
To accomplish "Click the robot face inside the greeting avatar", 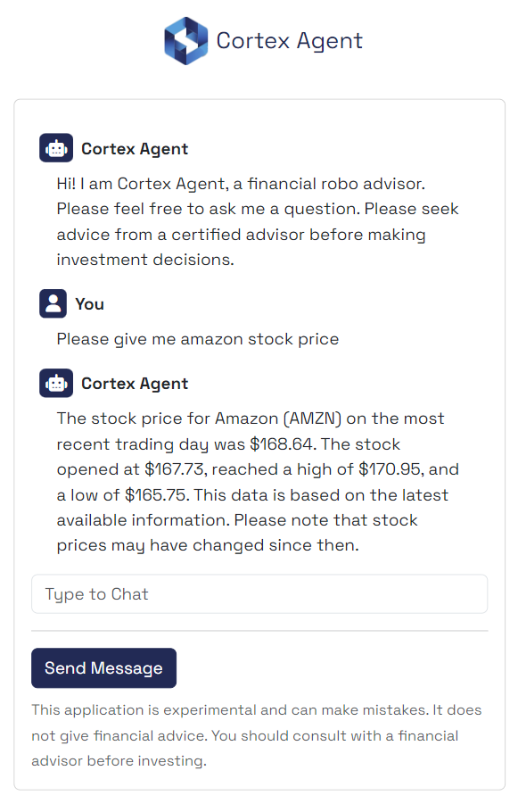I will pos(55,148).
